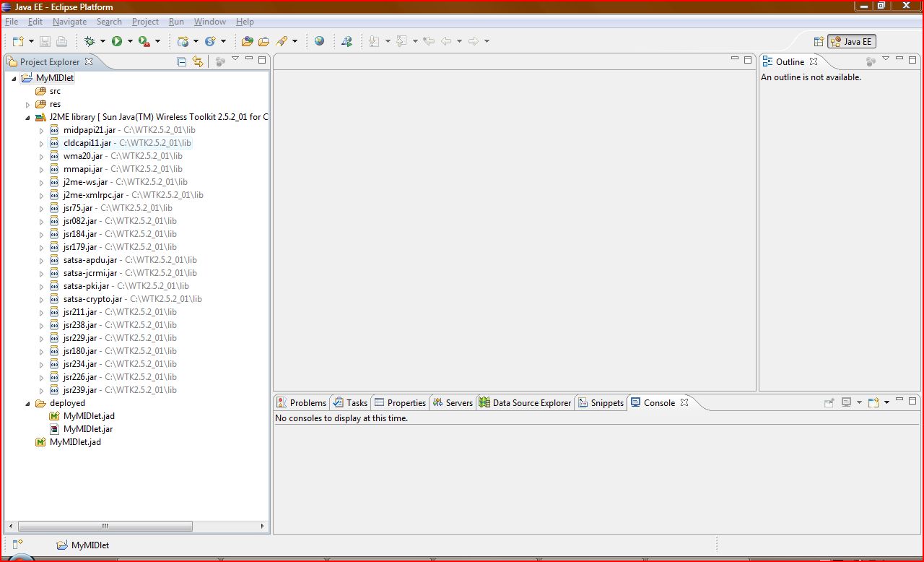Click the Search flashlight icon
Image resolution: width=924 pixels, height=562 pixels.
click(284, 41)
